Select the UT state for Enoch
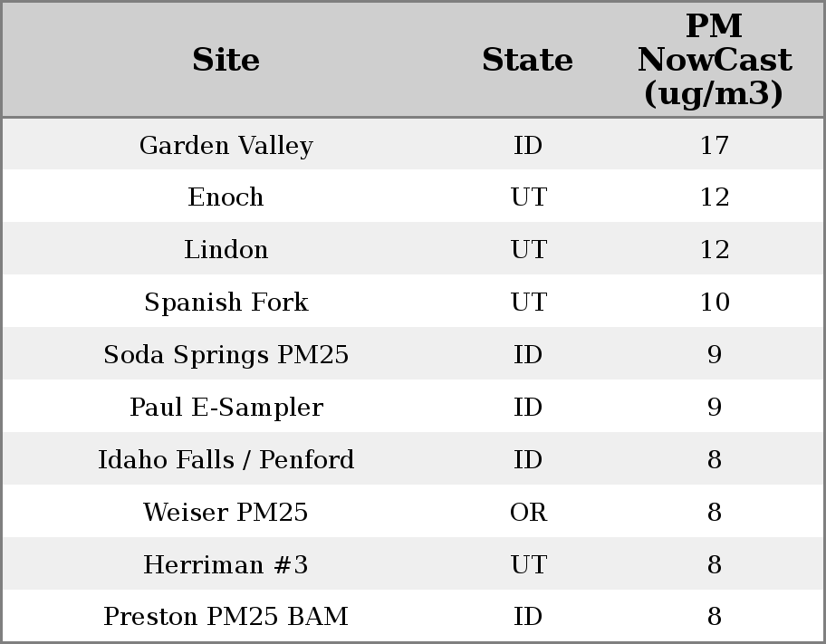This screenshot has width=826, height=644. pos(528,197)
